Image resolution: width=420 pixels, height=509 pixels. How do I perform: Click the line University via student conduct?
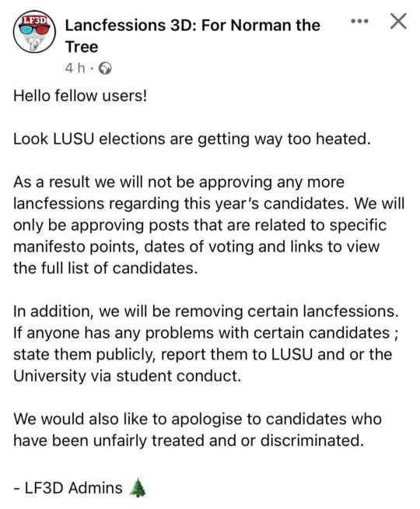point(127,376)
